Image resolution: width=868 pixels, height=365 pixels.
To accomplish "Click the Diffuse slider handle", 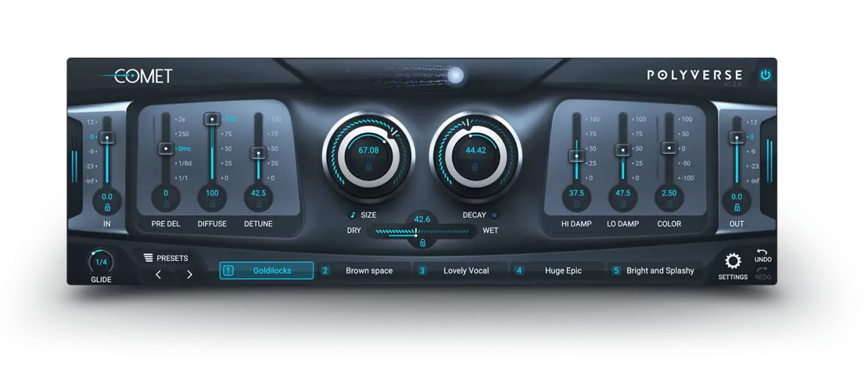I will click(x=212, y=119).
